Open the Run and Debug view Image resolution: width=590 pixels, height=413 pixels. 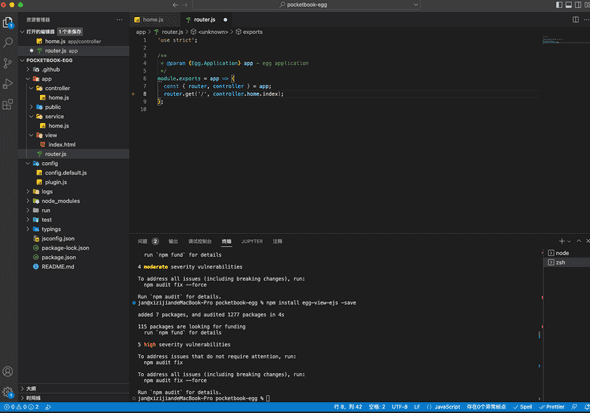click(8, 84)
